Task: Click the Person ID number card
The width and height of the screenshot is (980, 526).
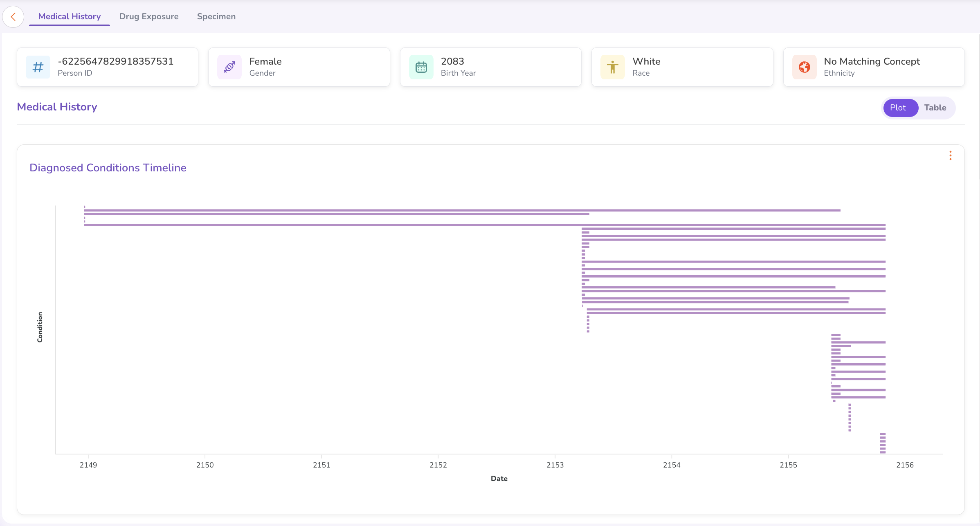Action: (x=108, y=67)
